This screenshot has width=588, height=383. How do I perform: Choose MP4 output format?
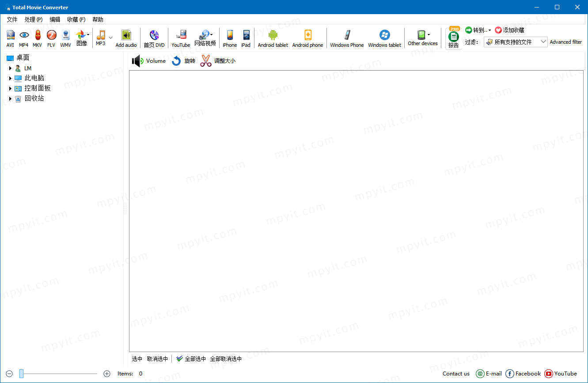click(24, 38)
